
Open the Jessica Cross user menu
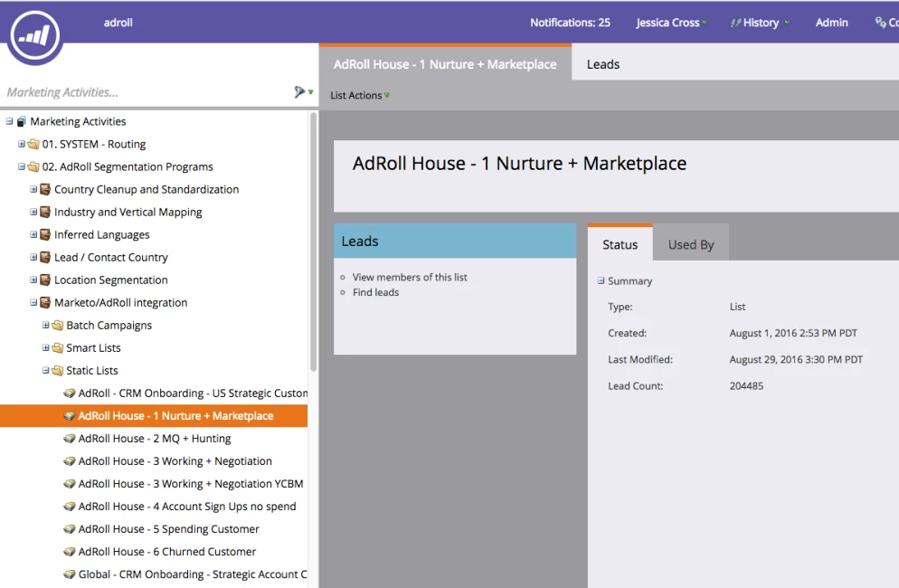[x=671, y=23]
